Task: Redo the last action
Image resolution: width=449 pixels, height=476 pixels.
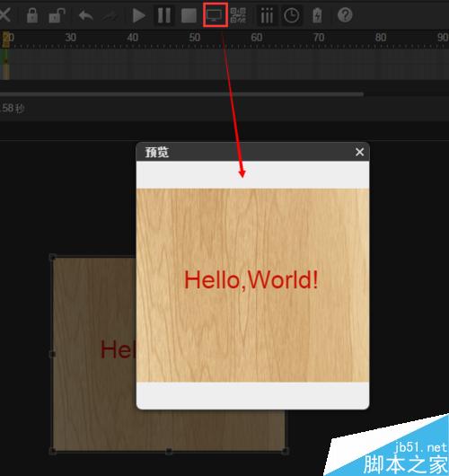Action: click(x=110, y=16)
